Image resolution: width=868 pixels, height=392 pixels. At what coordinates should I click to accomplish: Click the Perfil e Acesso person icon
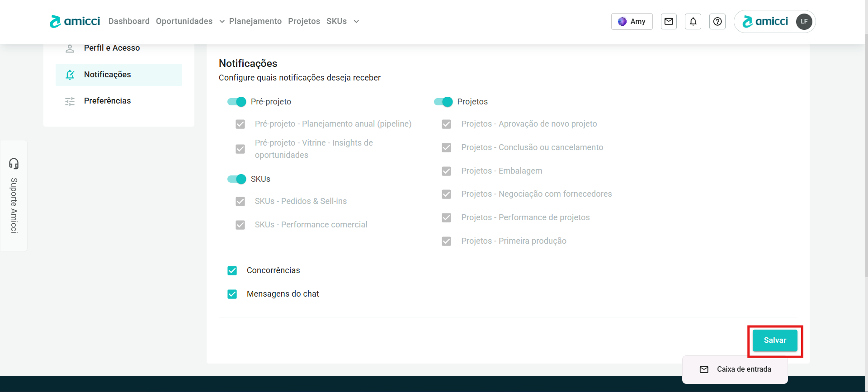pos(70,48)
